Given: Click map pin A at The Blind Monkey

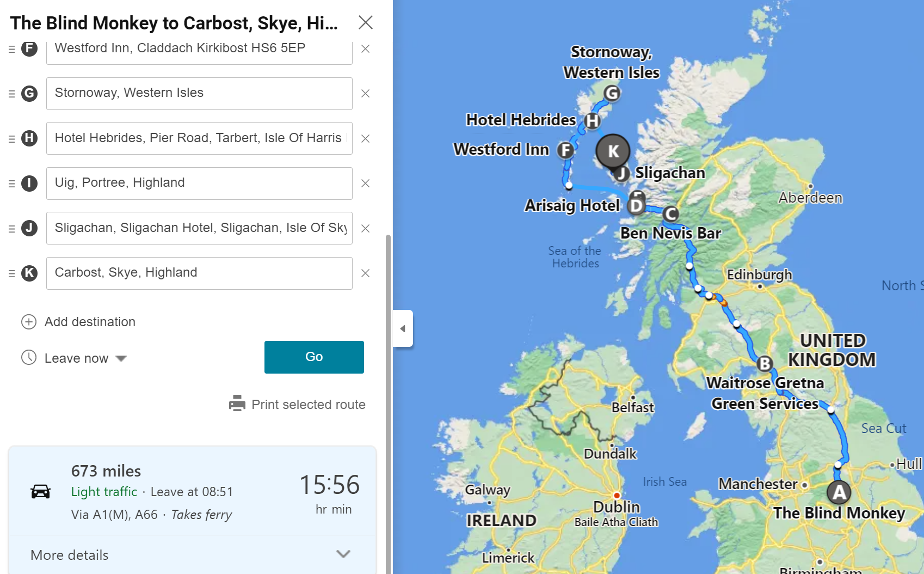Looking at the screenshot, I should [839, 492].
